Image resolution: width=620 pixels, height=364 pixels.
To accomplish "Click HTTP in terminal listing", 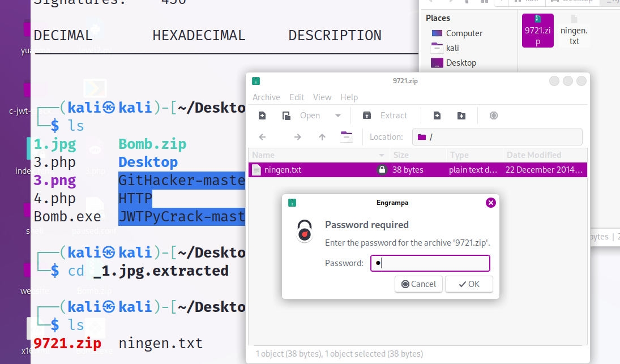I will tap(135, 198).
